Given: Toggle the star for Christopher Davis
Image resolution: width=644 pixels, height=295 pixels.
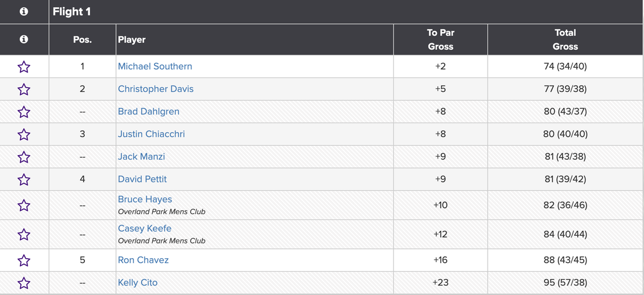Looking at the screenshot, I should [x=24, y=90].
